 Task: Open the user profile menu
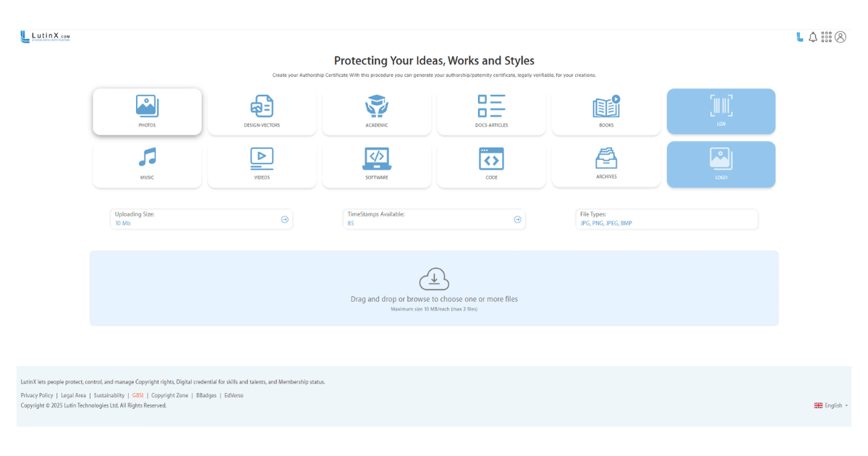pyautogui.click(x=841, y=37)
